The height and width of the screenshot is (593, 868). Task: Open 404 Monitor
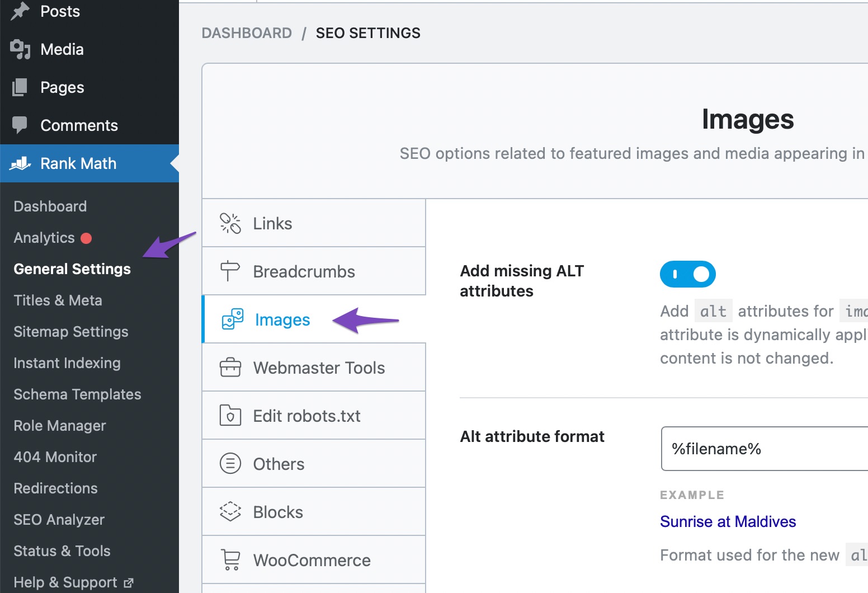tap(55, 457)
